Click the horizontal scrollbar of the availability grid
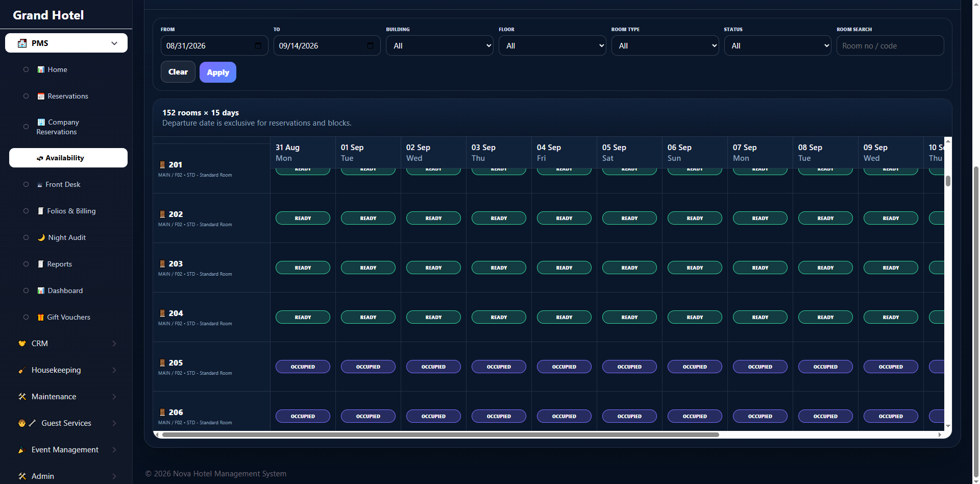Viewport: 980px width, 484px height. [x=440, y=435]
